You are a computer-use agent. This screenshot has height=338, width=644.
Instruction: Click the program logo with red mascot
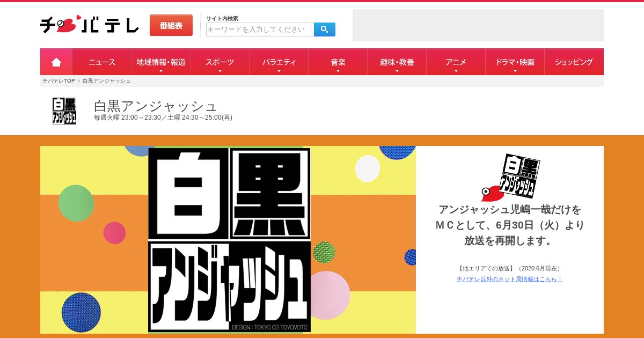click(x=510, y=177)
